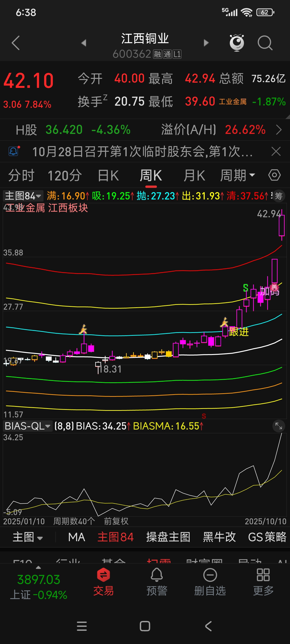
Task: Tap the 换手 20.75 value
Action: 129,101
